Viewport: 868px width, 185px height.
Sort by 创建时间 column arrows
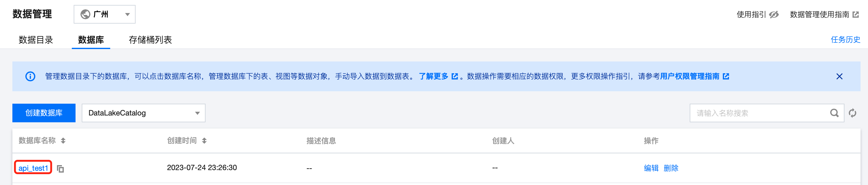click(x=204, y=141)
